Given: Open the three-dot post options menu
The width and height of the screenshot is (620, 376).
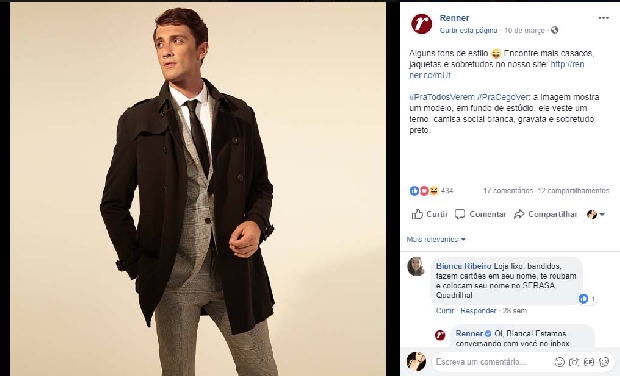Looking at the screenshot, I should [x=603, y=18].
